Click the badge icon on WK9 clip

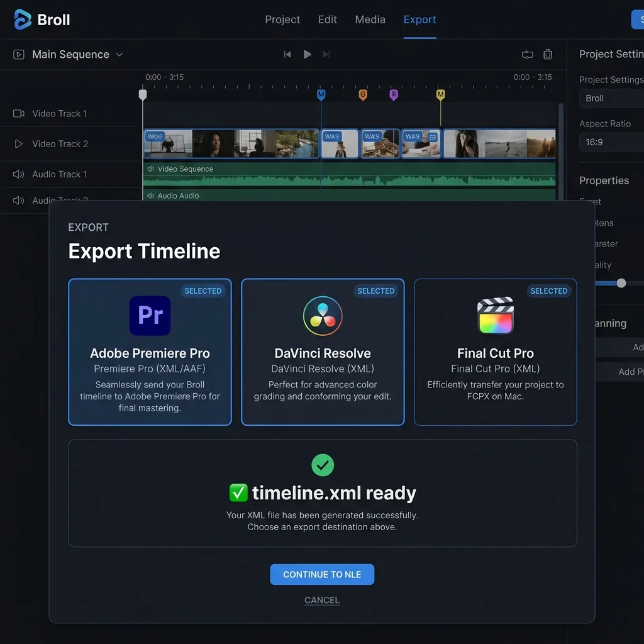(x=433, y=138)
